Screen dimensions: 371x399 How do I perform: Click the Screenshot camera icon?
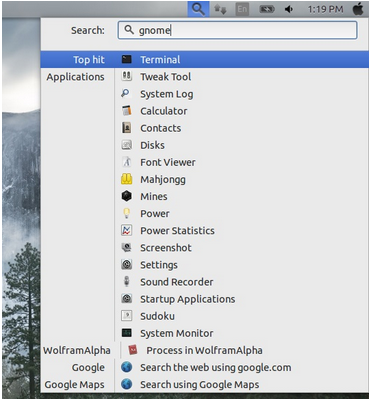pyautogui.click(x=127, y=247)
